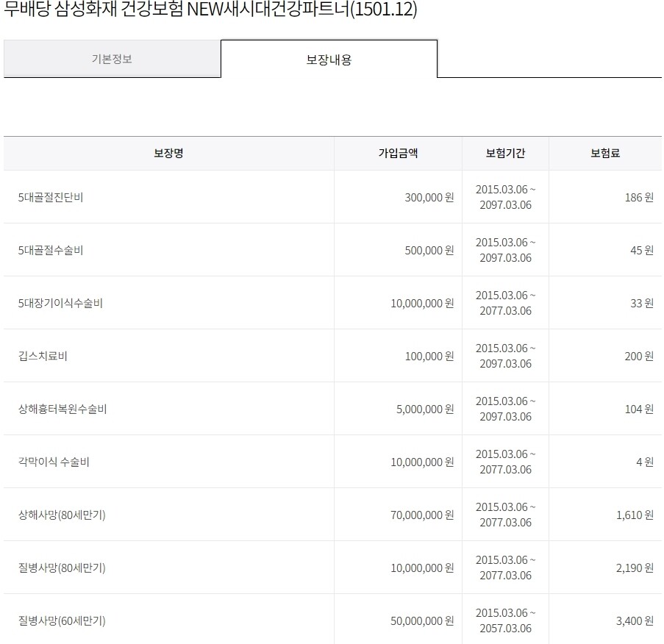Click the 보험기간 column header
Image resolution: width=664 pixels, height=644 pixels.
pyautogui.click(x=505, y=154)
